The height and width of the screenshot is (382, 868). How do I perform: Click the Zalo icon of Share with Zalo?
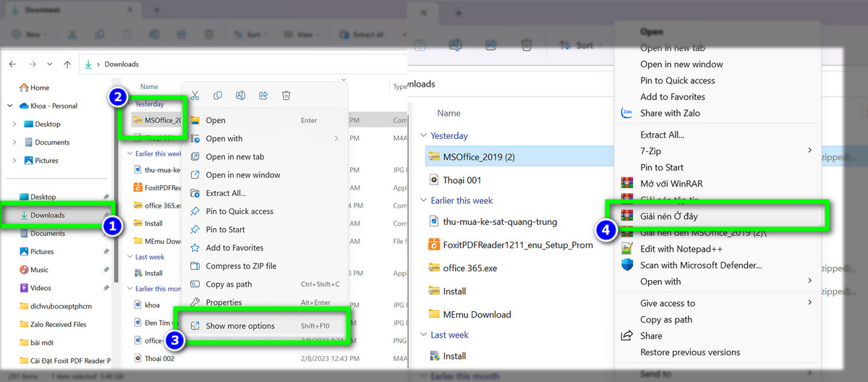[x=627, y=113]
